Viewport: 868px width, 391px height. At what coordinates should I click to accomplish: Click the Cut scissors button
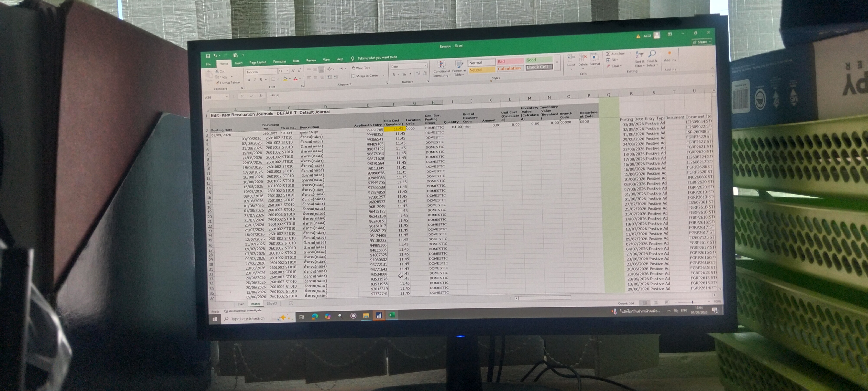coord(220,71)
